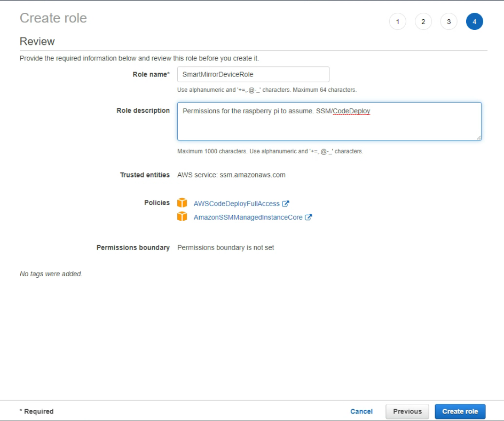Click the 'Maximum 1000 characters' hint text
This screenshot has height=421, width=504.
click(270, 151)
